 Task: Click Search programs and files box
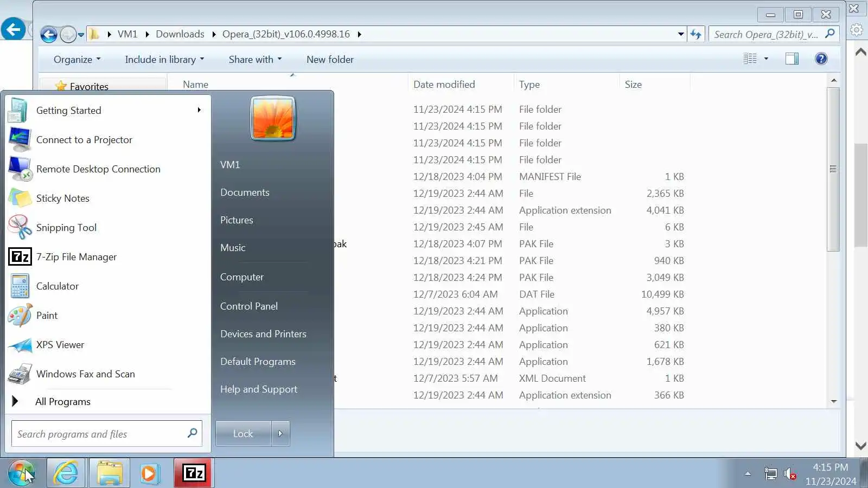click(107, 434)
